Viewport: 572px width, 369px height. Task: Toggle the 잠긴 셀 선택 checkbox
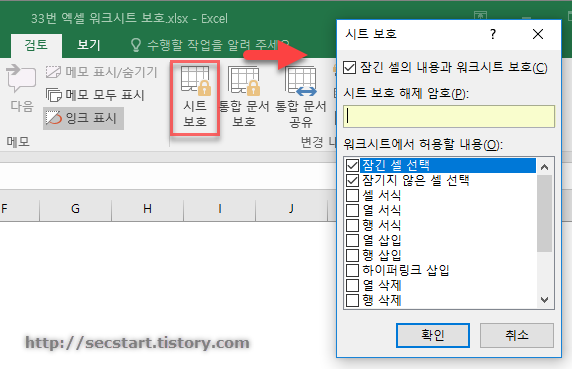click(x=352, y=165)
